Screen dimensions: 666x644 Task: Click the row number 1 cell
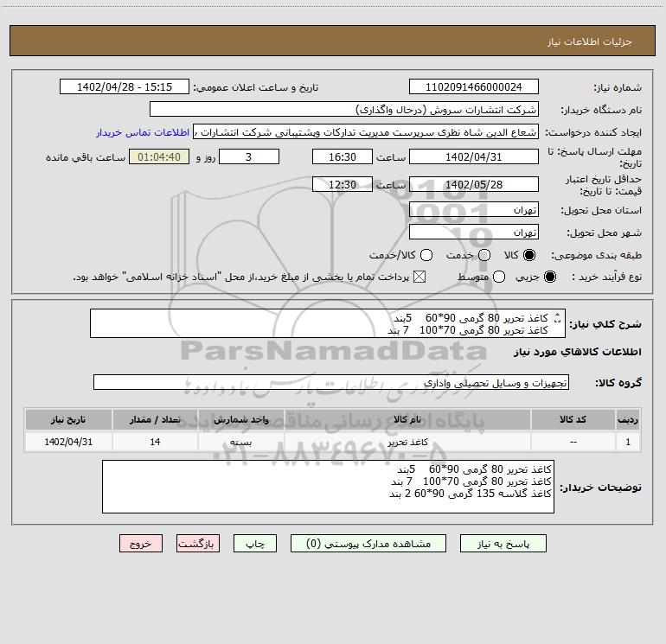tap(628, 442)
